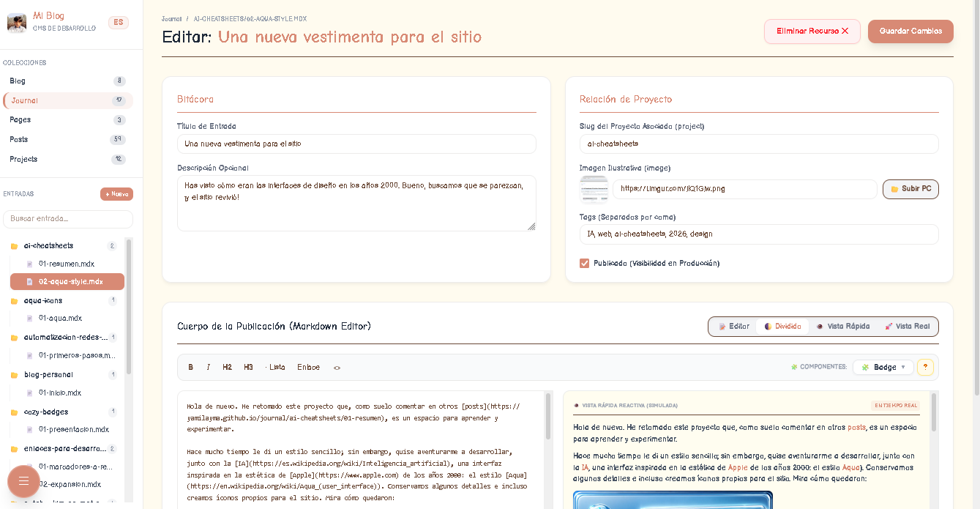980x509 pixels.
Task: Insert an H3 heading
Action: 249,368
